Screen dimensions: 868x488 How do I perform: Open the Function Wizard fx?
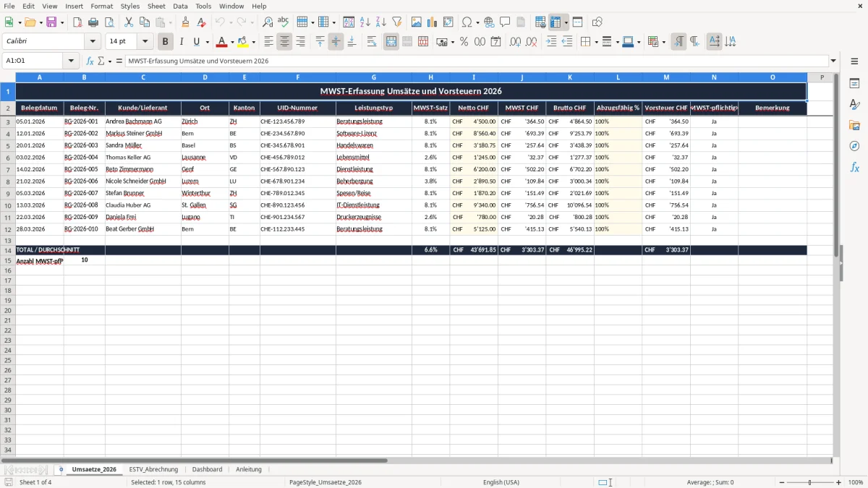pyautogui.click(x=90, y=61)
